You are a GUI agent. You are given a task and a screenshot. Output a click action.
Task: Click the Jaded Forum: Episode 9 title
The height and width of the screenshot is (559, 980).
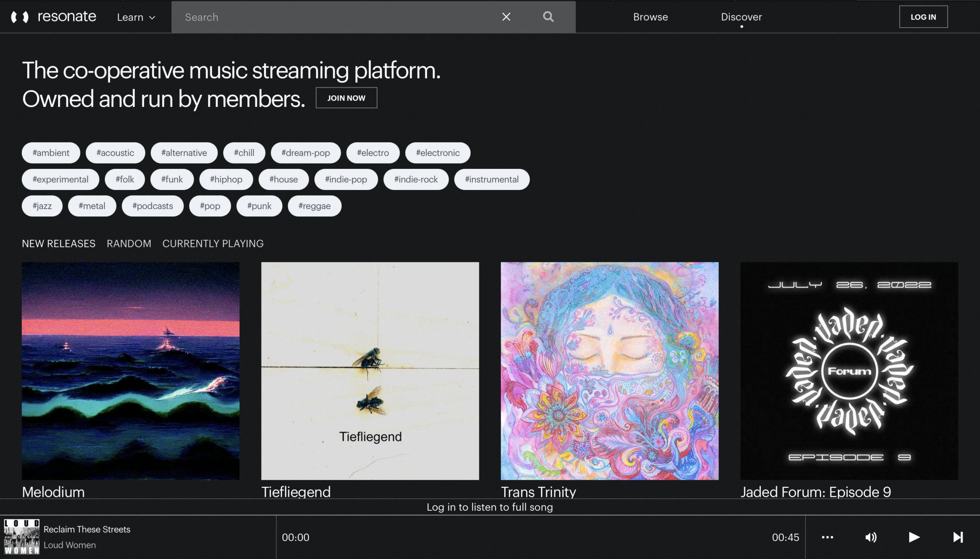click(x=816, y=492)
